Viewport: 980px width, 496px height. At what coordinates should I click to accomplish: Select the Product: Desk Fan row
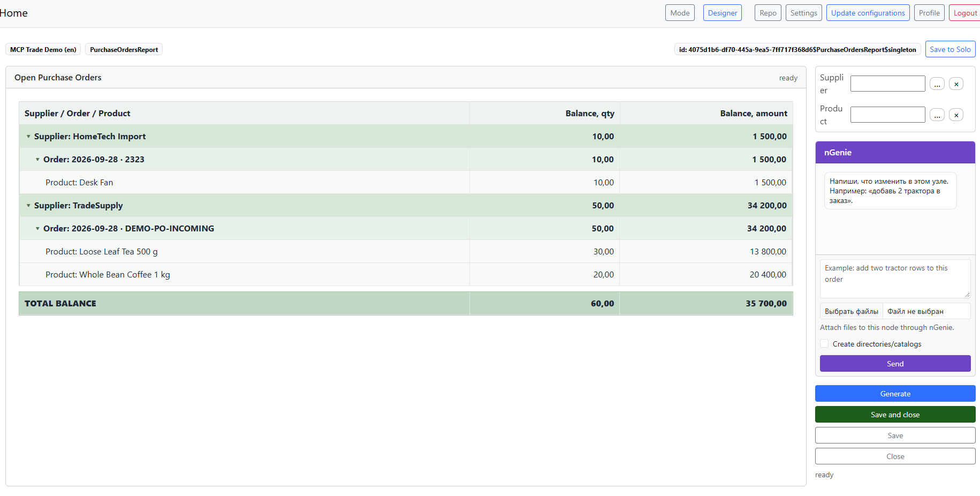(406, 183)
